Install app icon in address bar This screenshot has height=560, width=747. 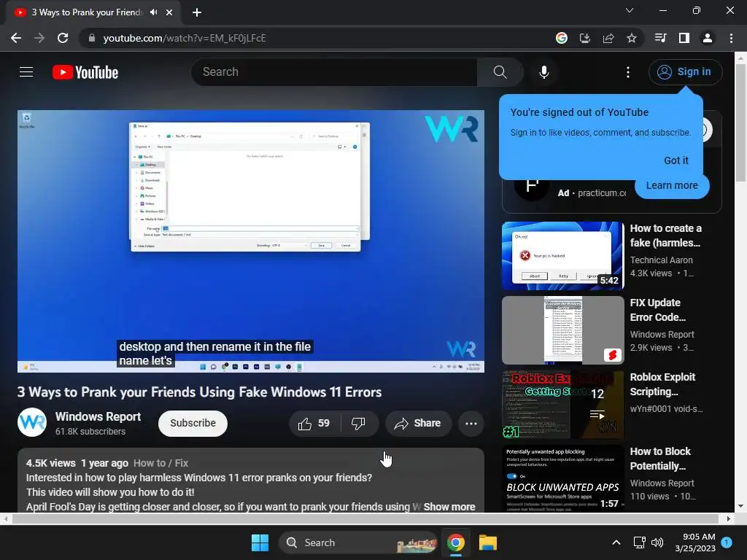585,38
